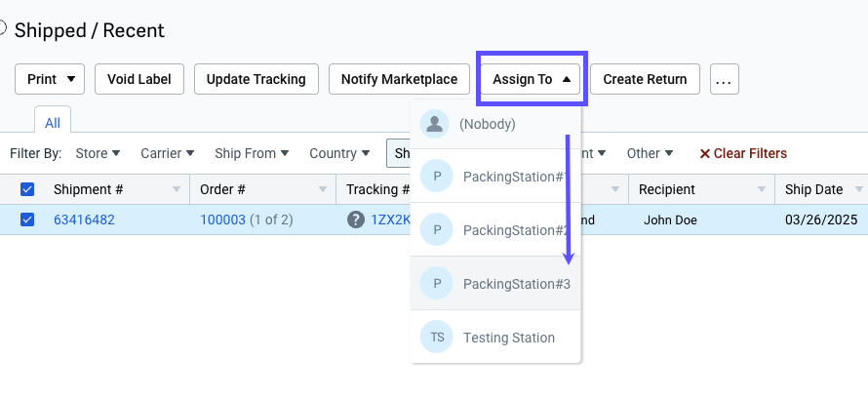This screenshot has height=399, width=868.
Task: Click the Notify Marketplace button
Action: coord(399,79)
